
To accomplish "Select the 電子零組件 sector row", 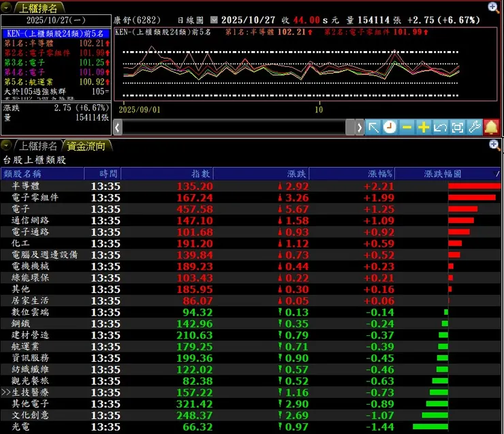I will pyautogui.click(x=251, y=198).
